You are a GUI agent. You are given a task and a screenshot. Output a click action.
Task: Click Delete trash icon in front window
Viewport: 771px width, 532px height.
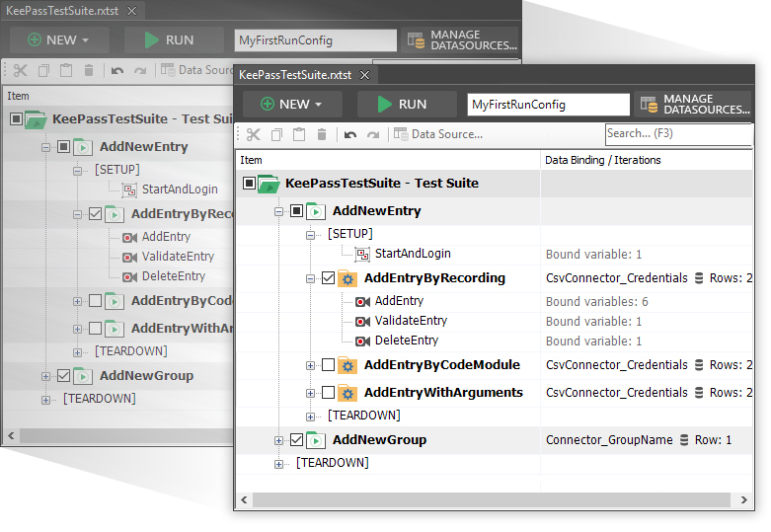tap(322, 134)
